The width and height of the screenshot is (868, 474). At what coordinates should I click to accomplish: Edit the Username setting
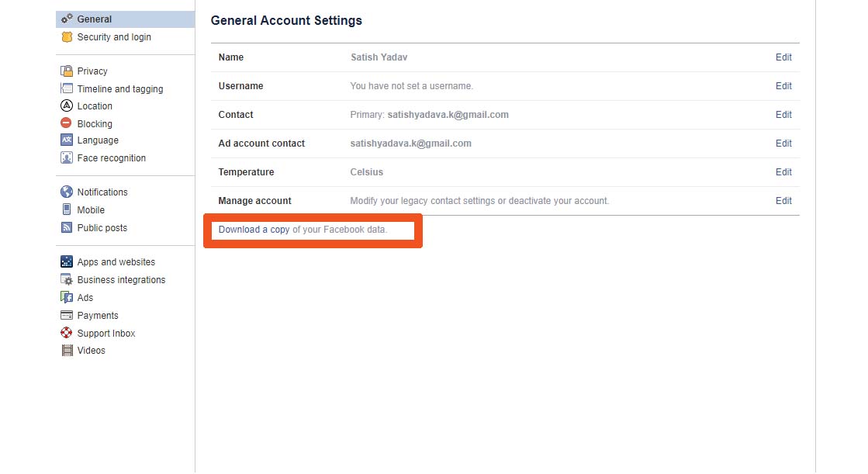point(783,86)
